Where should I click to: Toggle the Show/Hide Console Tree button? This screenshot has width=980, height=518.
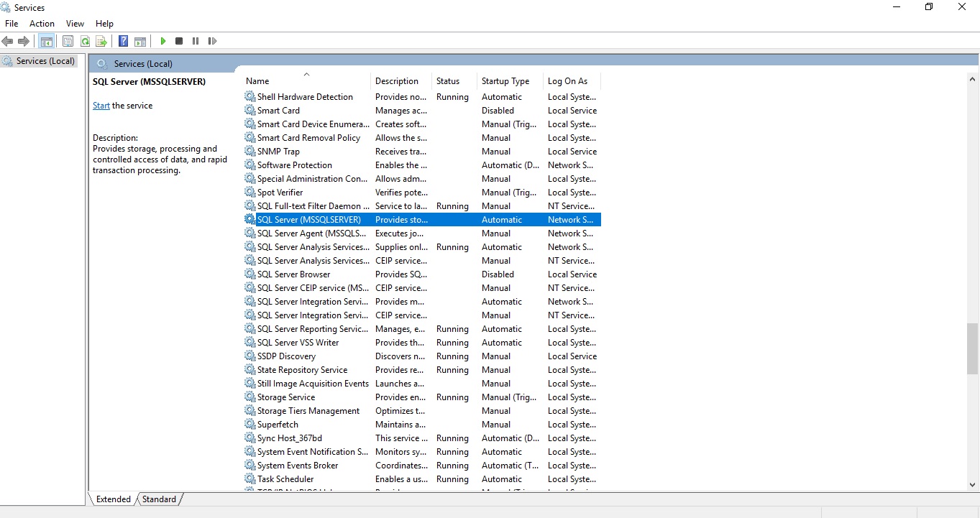(47, 41)
